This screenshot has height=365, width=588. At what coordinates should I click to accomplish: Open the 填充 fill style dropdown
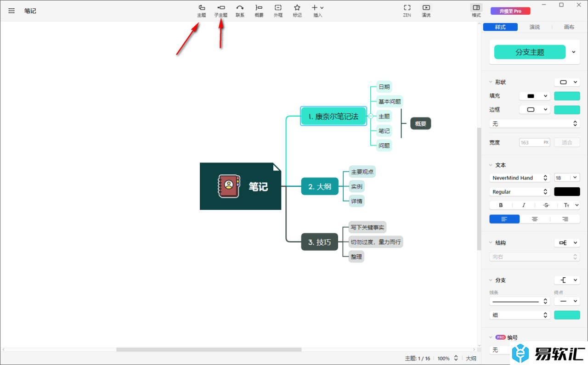535,96
